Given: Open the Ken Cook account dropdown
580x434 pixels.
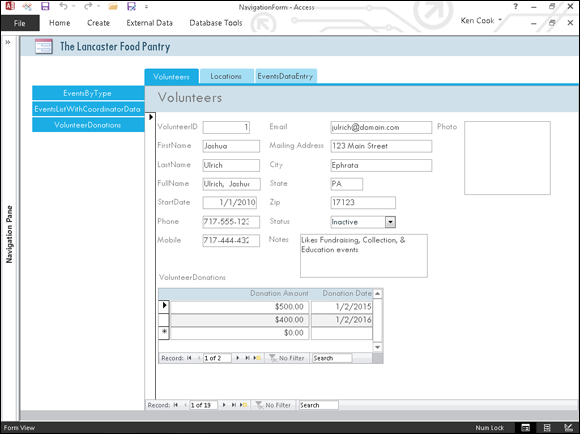Looking at the screenshot, I should [x=481, y=21].
